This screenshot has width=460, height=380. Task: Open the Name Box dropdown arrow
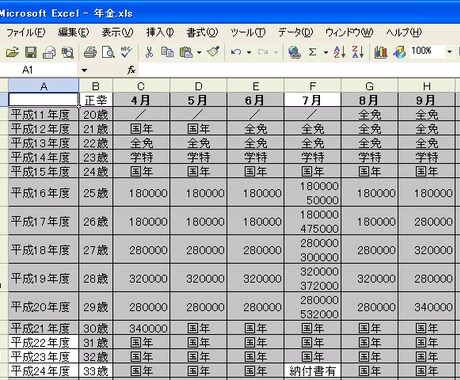click(x=84, y=70)
